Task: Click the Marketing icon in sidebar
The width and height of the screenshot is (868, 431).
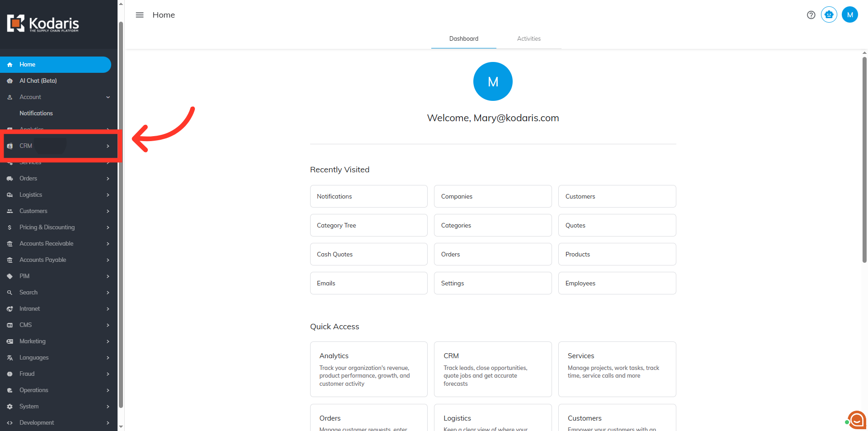Action: point(10,341)
